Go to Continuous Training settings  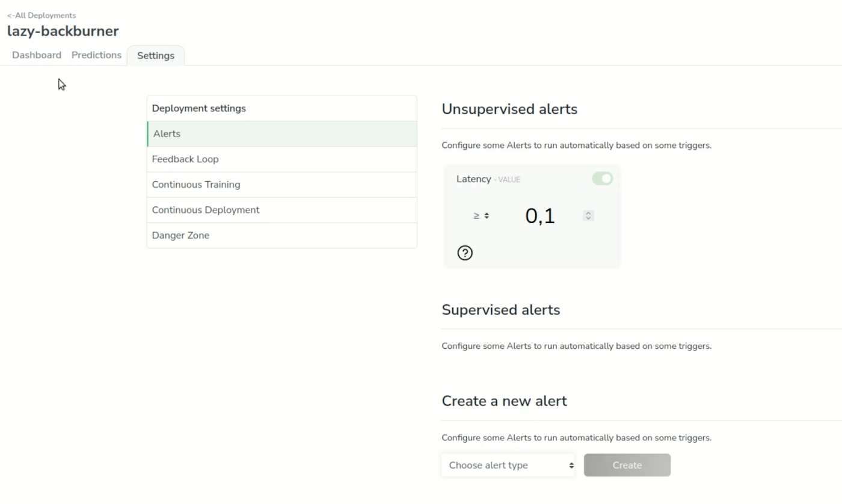pyautogui.click(x=281, y=184)
